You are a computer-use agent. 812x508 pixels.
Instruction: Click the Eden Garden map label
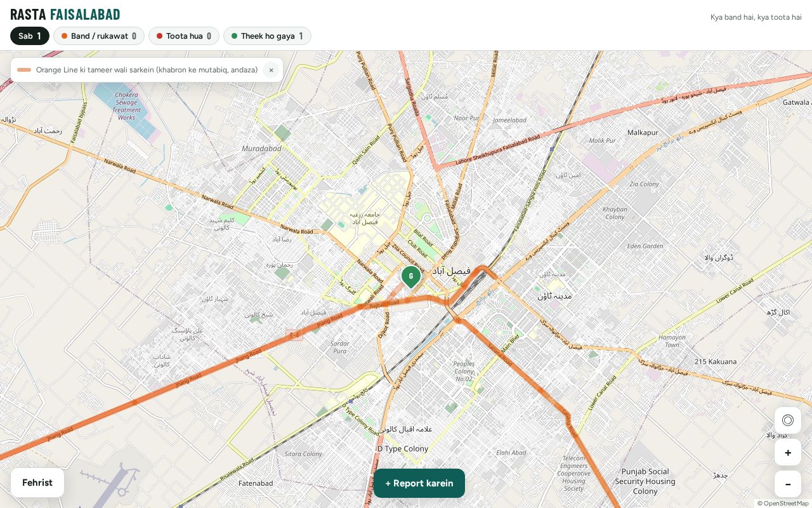[645, 246]
